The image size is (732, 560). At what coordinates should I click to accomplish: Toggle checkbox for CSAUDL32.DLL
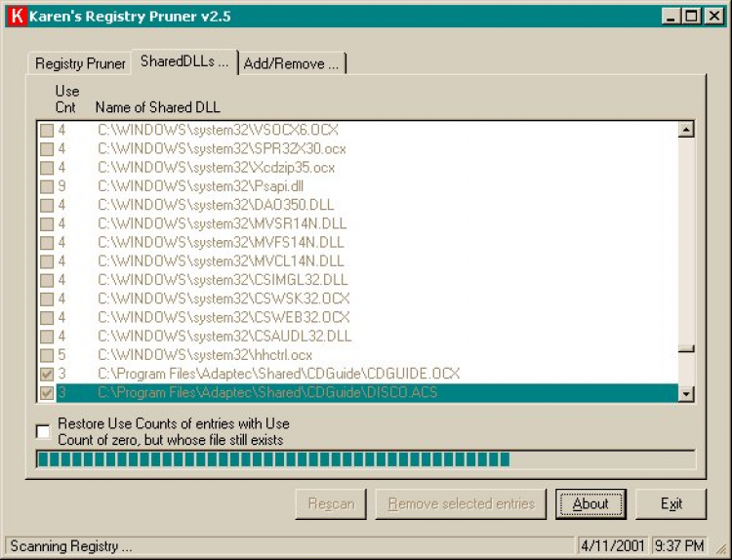(47, 336)
